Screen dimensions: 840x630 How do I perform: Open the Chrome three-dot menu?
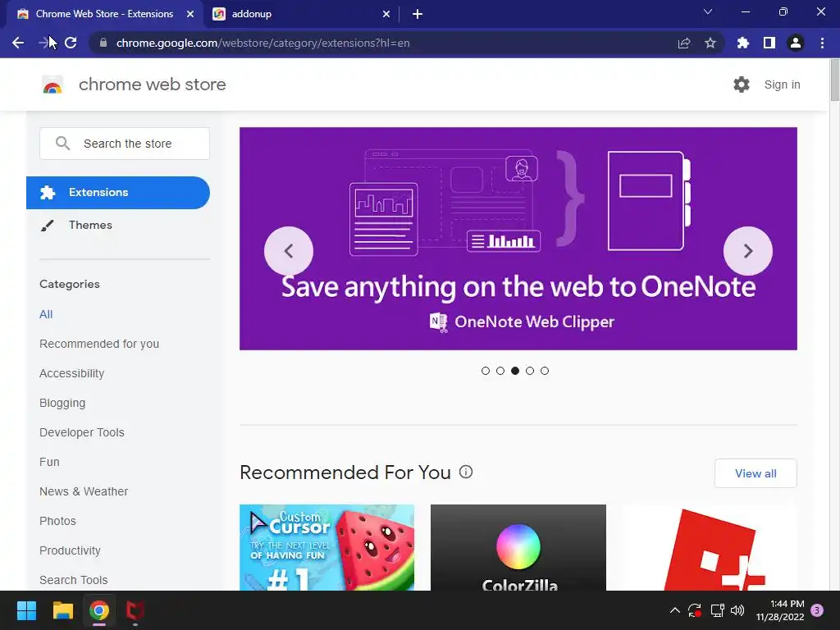(822, 43)
